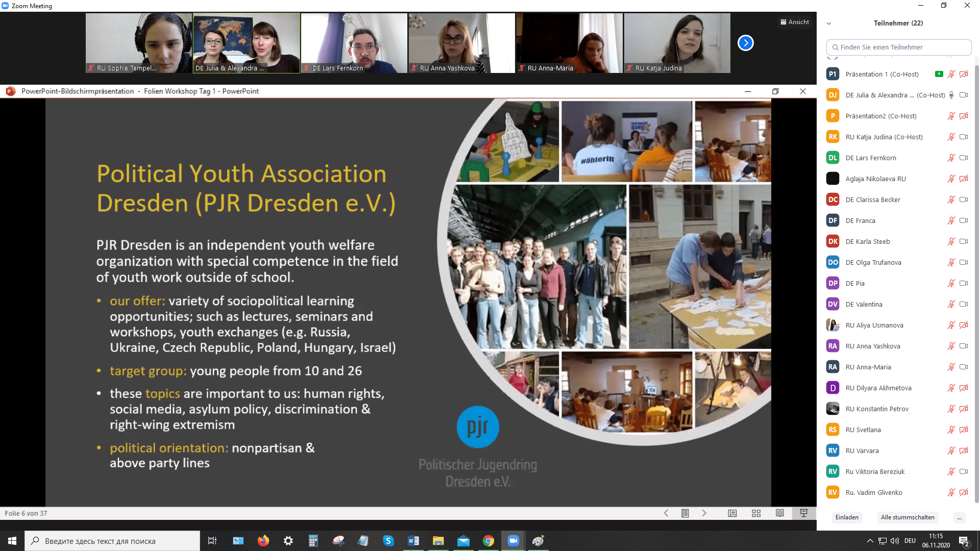Advance to the next slide using the right arrow

coord(704,513)
